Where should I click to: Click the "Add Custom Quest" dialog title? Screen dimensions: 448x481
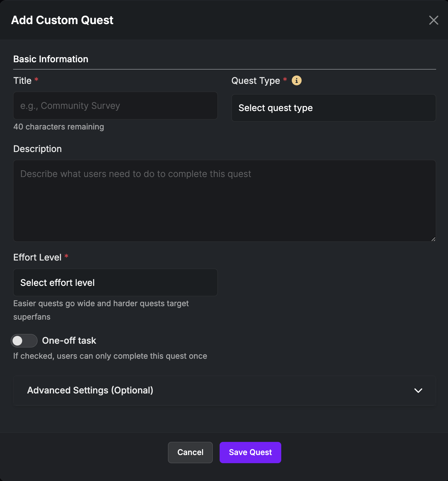coord(62,20)
